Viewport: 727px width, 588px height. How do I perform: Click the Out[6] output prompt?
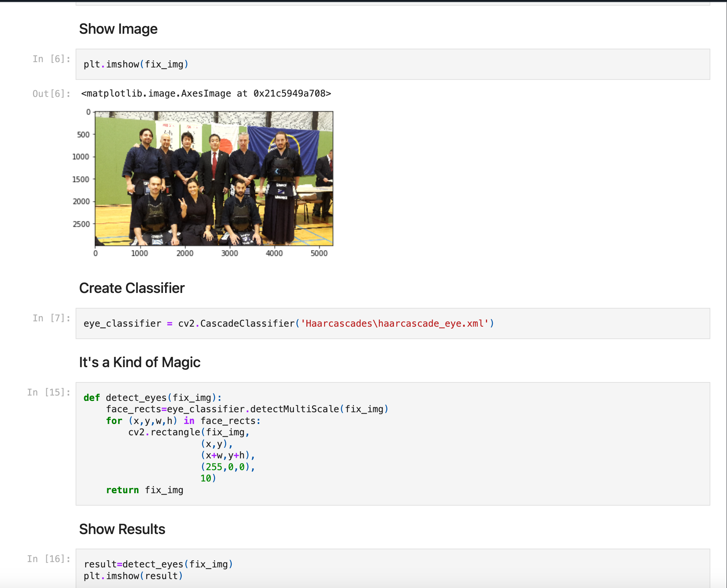[51, 94]
